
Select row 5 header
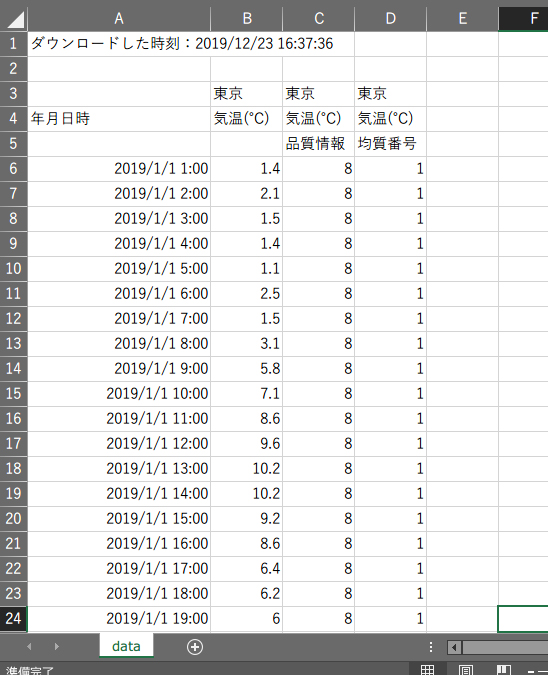13,143
